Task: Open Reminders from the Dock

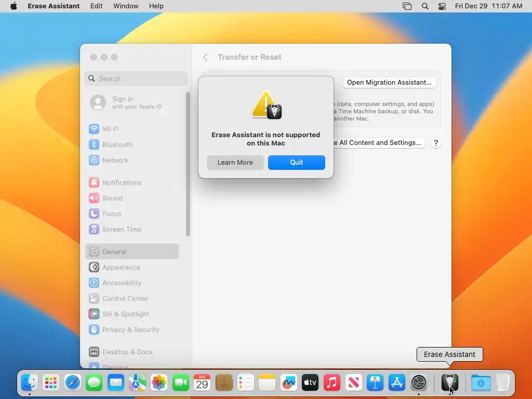Action: coord(245,383)
